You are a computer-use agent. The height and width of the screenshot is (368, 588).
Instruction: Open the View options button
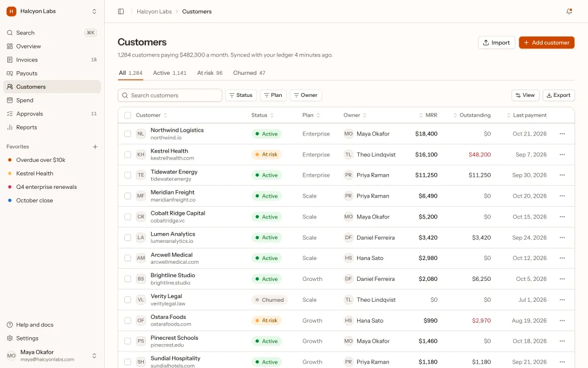pyautogui.click(x=526, y=96)
